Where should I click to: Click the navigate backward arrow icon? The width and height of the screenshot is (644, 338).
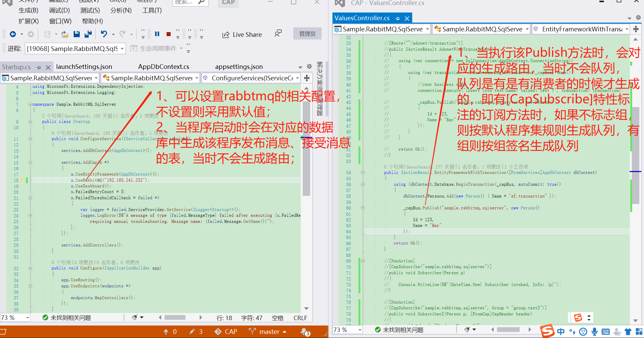pos(13,34)
